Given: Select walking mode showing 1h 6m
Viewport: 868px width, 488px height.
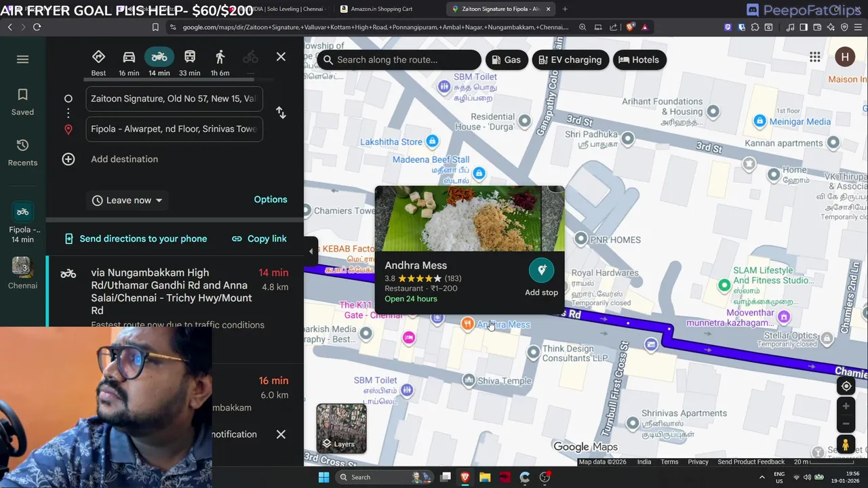Looking at the screenshot, I should click(220, 62).
